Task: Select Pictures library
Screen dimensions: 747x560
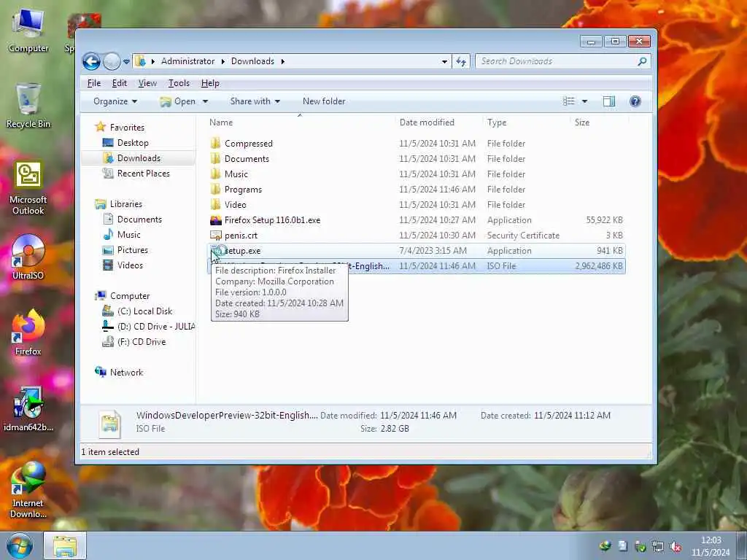Action: 133,250
